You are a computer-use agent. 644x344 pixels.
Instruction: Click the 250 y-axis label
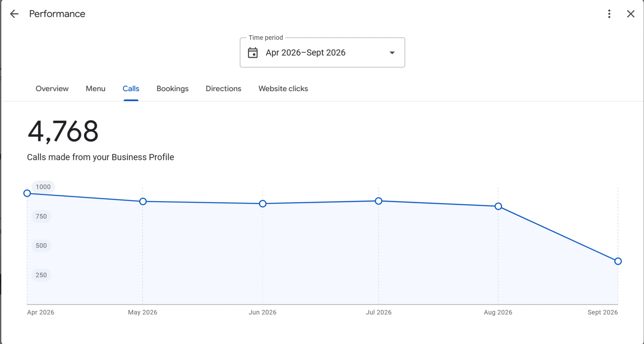click(41, 275)
